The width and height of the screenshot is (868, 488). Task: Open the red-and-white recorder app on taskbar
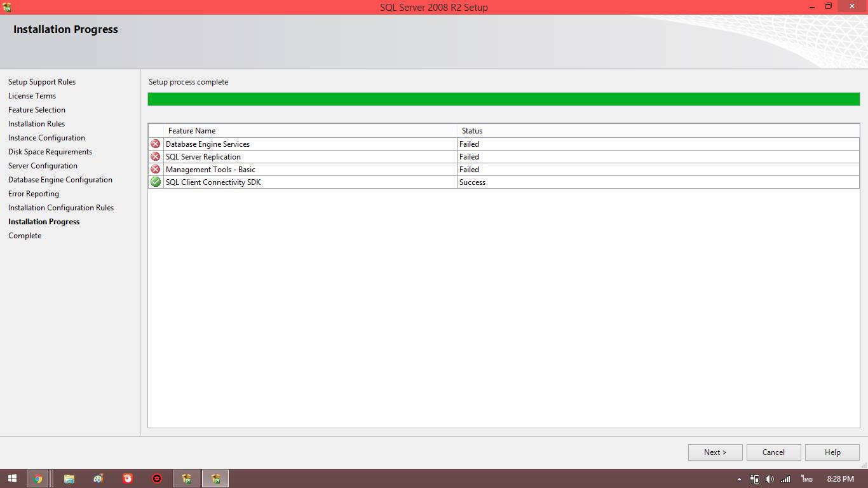coord(128,478)
